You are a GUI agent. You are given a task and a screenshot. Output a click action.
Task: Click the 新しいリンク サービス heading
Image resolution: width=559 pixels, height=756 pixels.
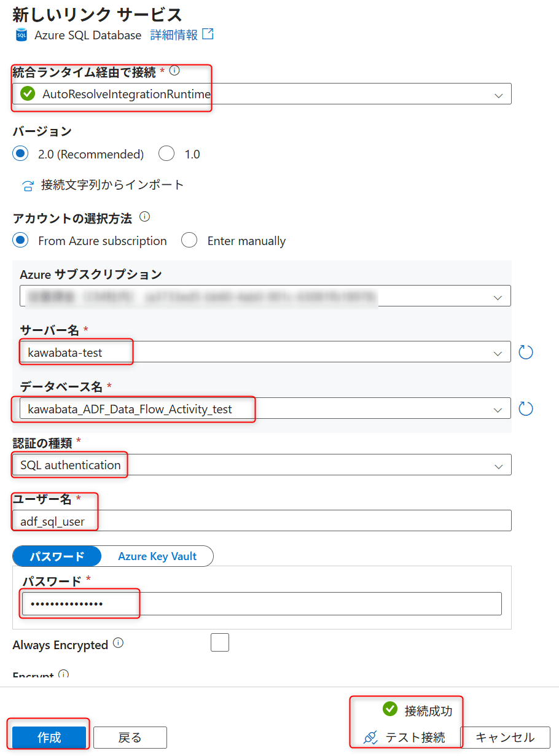point(98,14)
